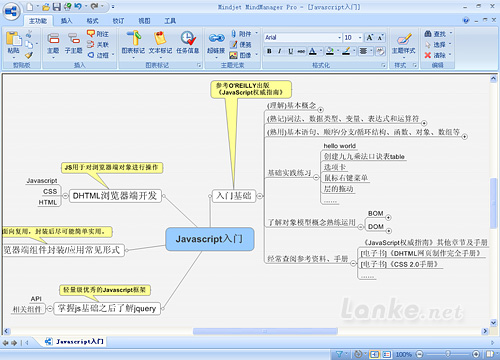Select the central Javascript入门 topic
Screen dimensions: 500x360
pyautogui.click(x=210, y=239)
